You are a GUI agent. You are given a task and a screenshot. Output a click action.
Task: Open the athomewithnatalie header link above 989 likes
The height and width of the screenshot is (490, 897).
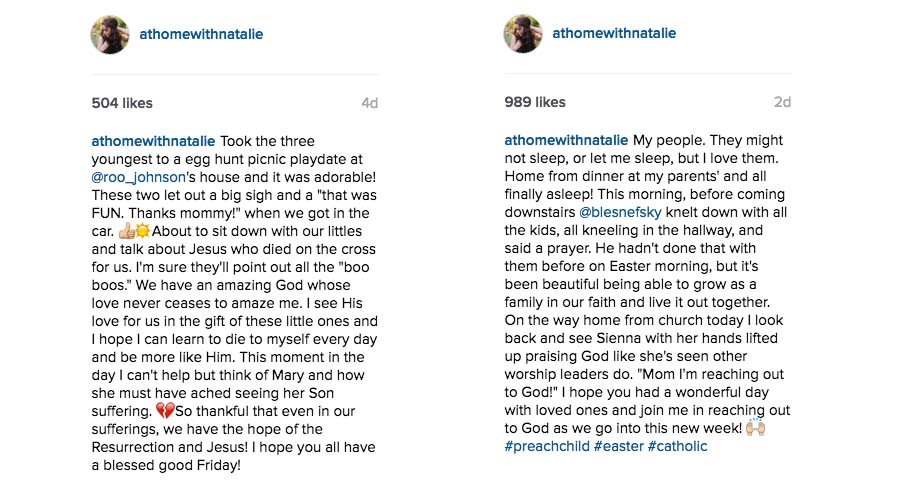click(614, 33)
